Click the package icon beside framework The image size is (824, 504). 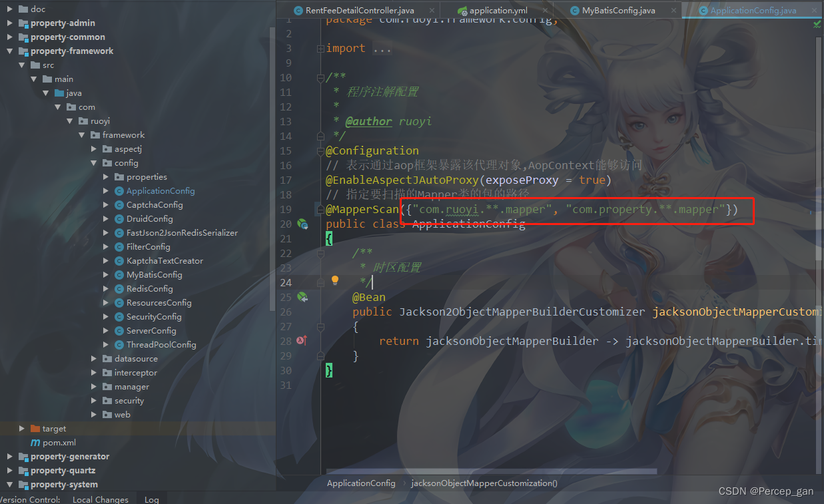[x=95, y=135]
